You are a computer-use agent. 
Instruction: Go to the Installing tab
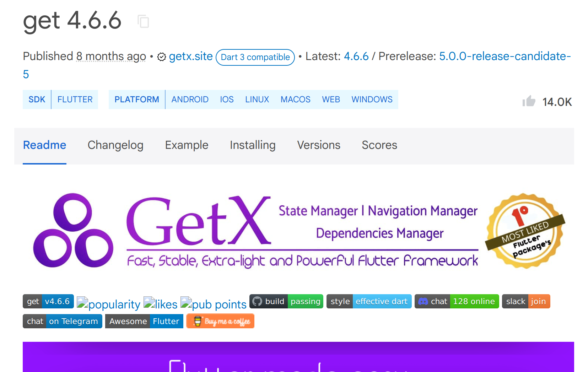pos(253,145)
